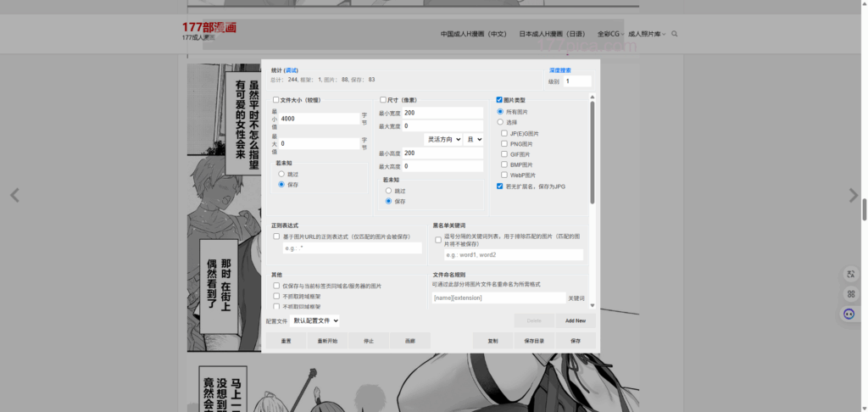Image resolution: width=868 pixels, height=412 pixels.
Task: Go to previous page with left arrow
Action: 15,195
